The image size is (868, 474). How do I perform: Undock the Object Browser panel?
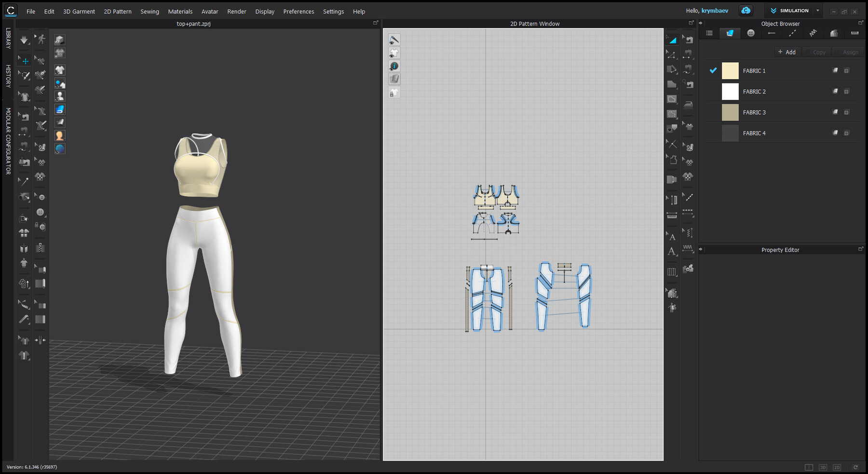point(861,23)
